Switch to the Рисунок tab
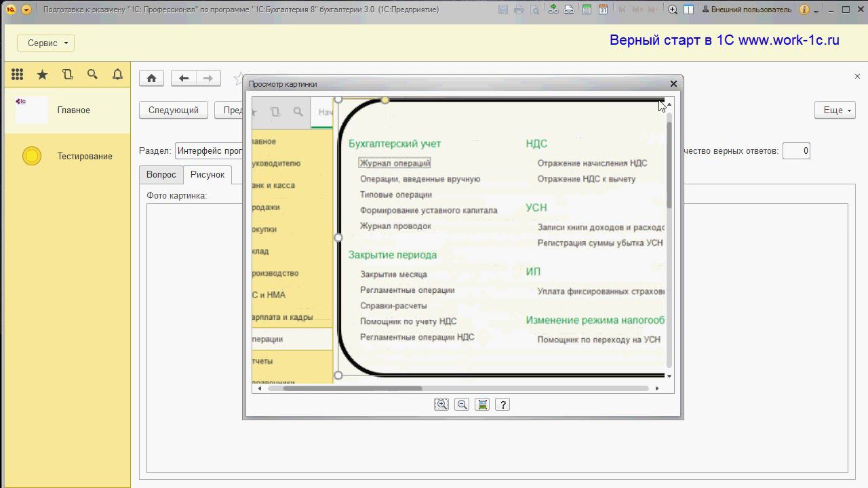868x488 pixels. pyautogui.click(x=208, y=174)
